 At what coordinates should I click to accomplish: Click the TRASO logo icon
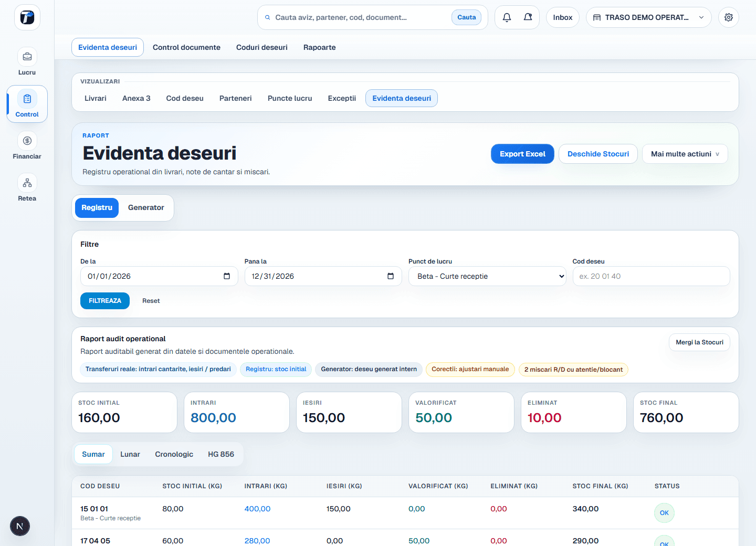pos(27,17)
